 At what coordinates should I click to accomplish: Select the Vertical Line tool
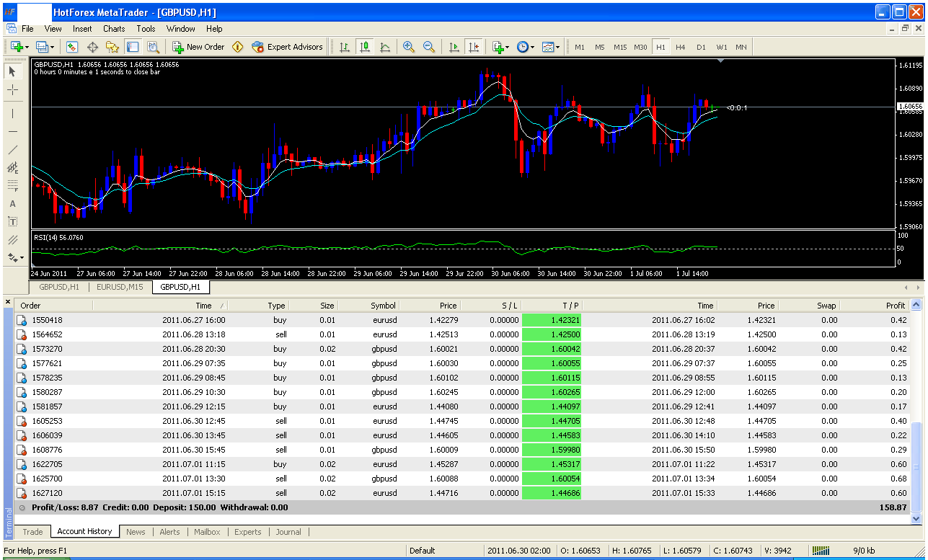pos(13,113)
